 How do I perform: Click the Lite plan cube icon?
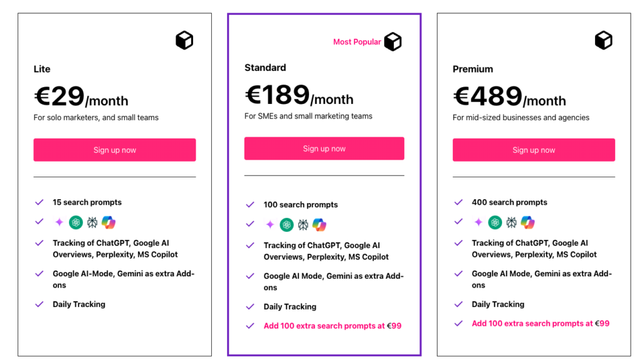(x=184, y=41)
